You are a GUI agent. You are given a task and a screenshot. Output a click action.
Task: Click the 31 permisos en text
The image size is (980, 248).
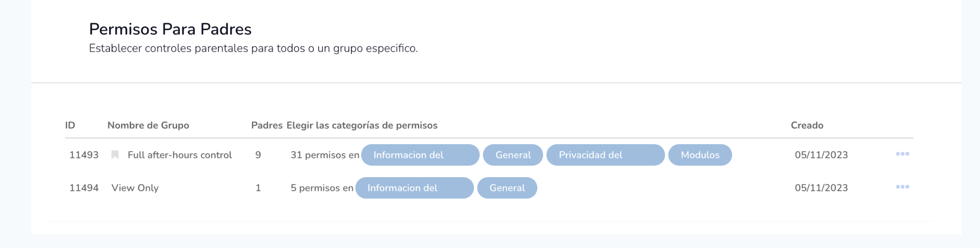click(324, 155)
